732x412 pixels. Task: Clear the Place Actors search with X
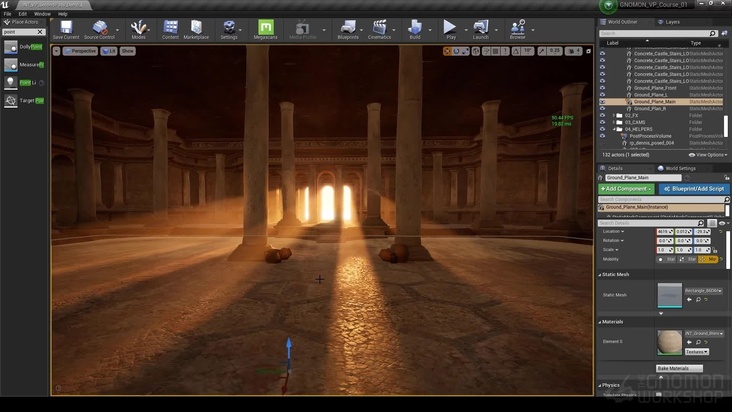[x=40, y=32]
